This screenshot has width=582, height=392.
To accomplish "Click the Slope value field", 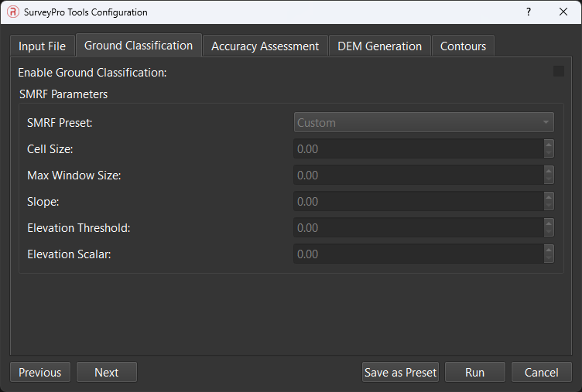I will [x=417, y=202].
